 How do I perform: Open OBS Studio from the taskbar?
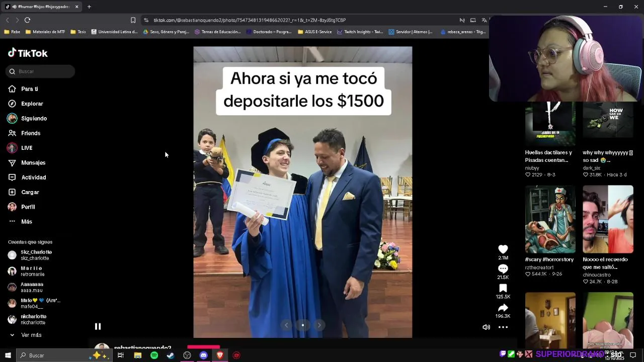click(x=187, y=355)
